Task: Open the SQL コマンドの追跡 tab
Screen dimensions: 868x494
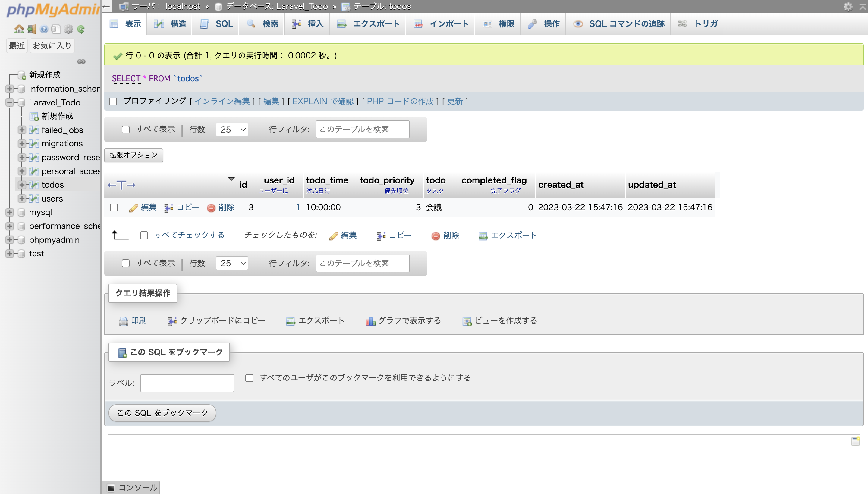Action: click(x=618, y=24)
